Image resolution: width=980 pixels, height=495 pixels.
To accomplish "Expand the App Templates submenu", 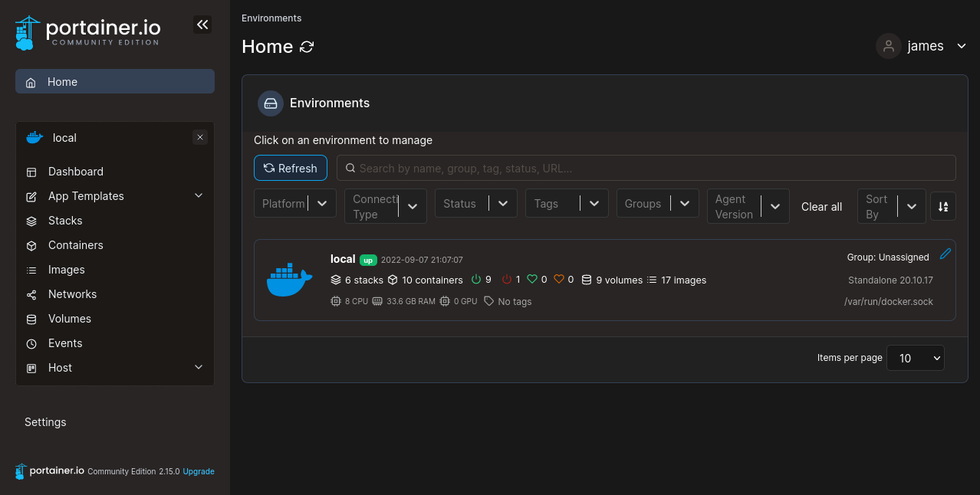I will tap(199, 196).
